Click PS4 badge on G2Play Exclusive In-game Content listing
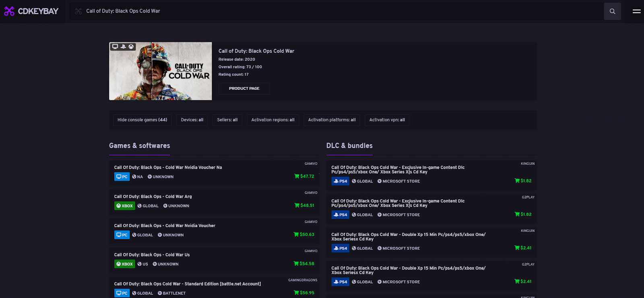 [x=340, y=215]
